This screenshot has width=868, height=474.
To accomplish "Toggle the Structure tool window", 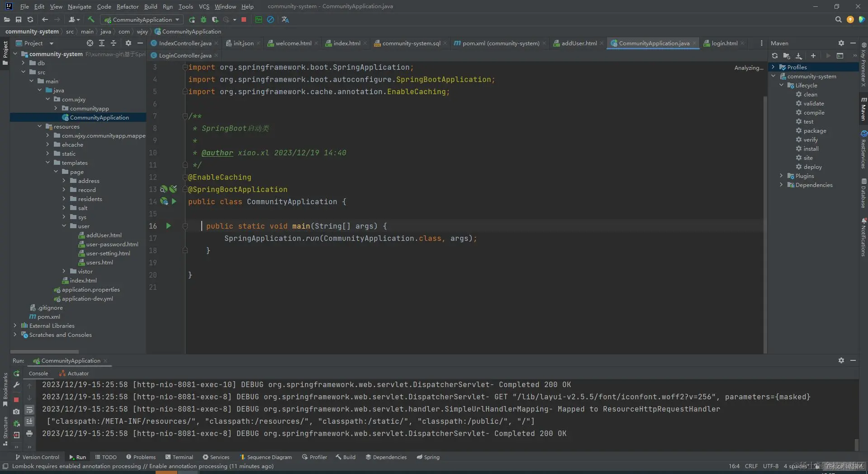I will (5, 431).
